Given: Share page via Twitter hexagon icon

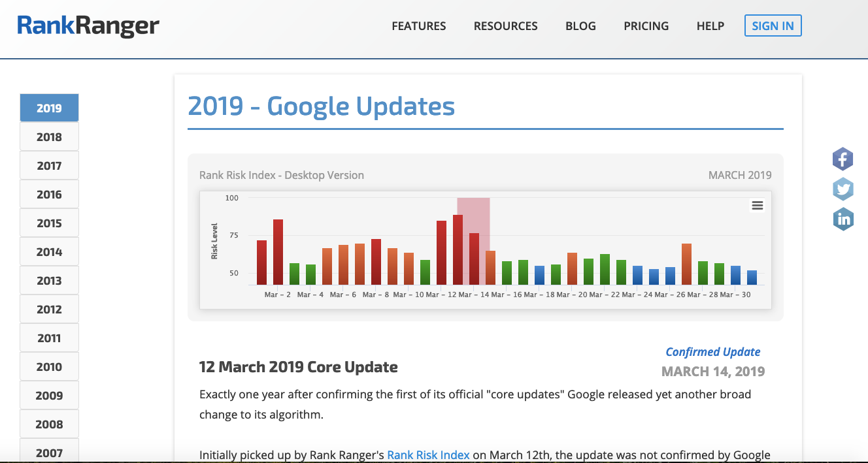Looking at the screenshot, I should [843, 189].
